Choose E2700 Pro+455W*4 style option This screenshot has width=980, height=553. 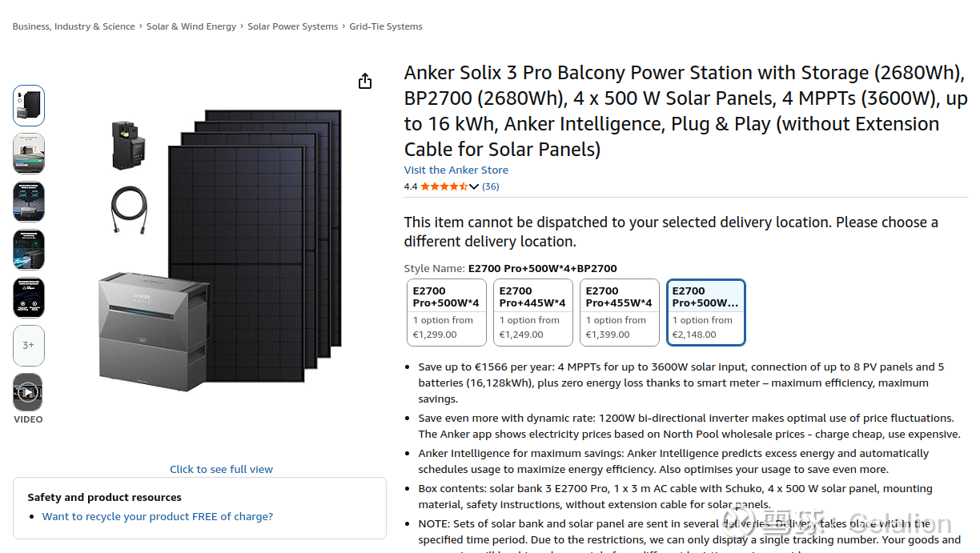click(620, 312)
